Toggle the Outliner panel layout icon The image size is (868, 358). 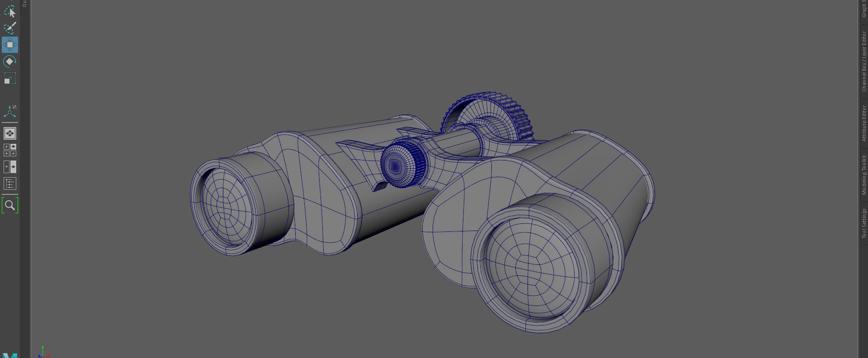[x=10, y=184]
